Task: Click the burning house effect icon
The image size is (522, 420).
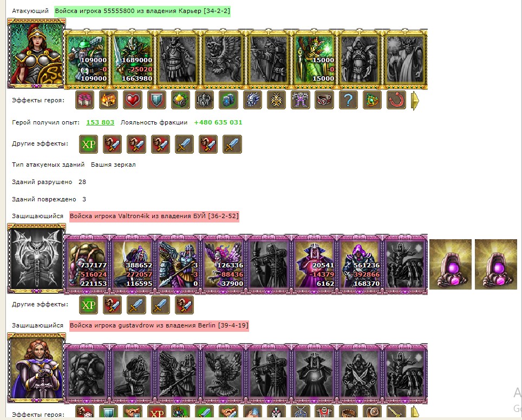Action: pyautogui.click(x=108, y=100)
